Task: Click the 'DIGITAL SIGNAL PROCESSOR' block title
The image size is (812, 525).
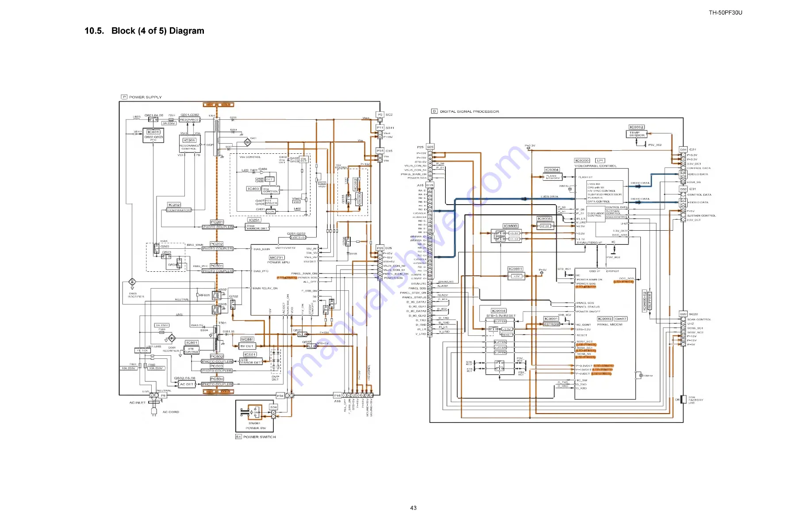Action: pyautogui.click(x=469, y=112)
